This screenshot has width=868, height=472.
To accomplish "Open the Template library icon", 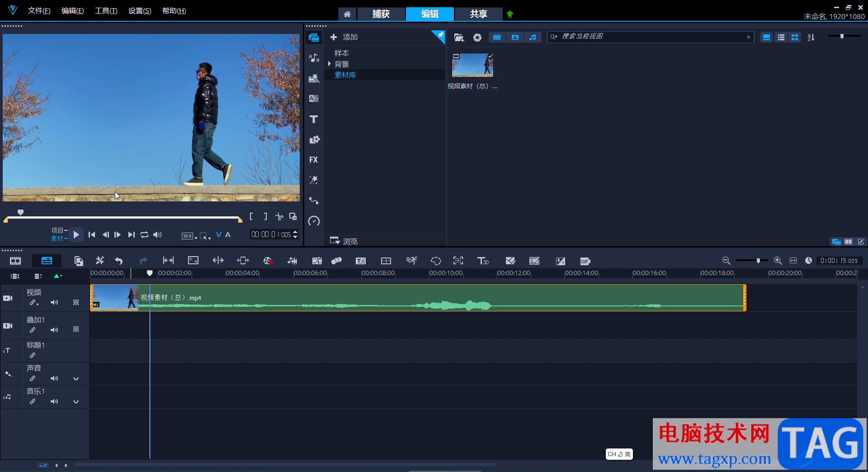I will point(314,78).
